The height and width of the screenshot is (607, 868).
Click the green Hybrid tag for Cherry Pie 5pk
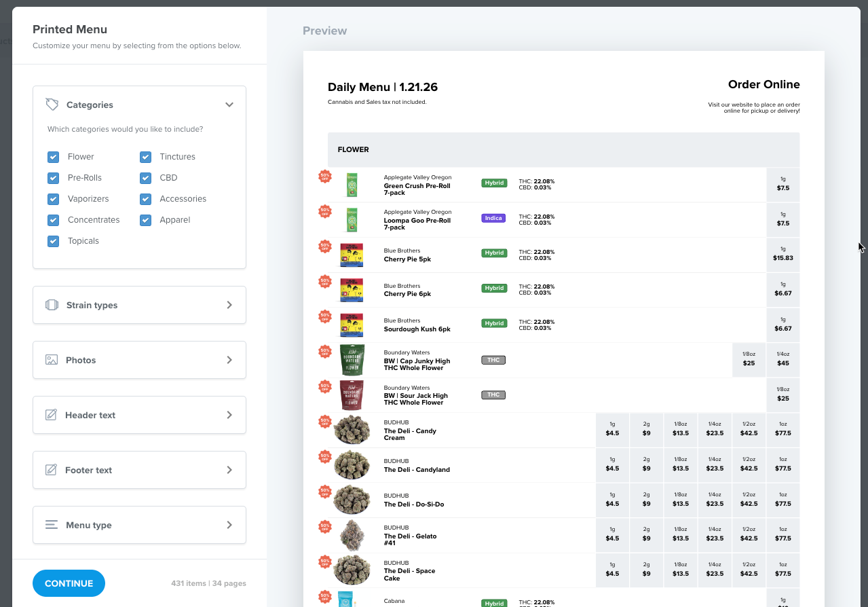click(x=494, y=253)
